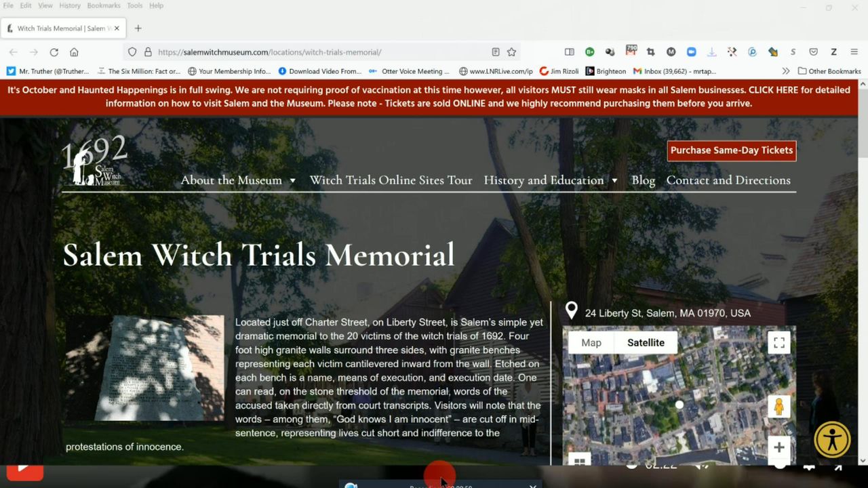Open the History menu in the menu bar
The image size is (868, 488).
69,5
